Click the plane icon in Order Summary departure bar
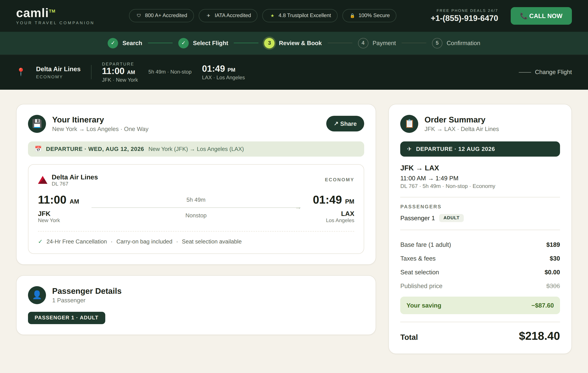 409,149
